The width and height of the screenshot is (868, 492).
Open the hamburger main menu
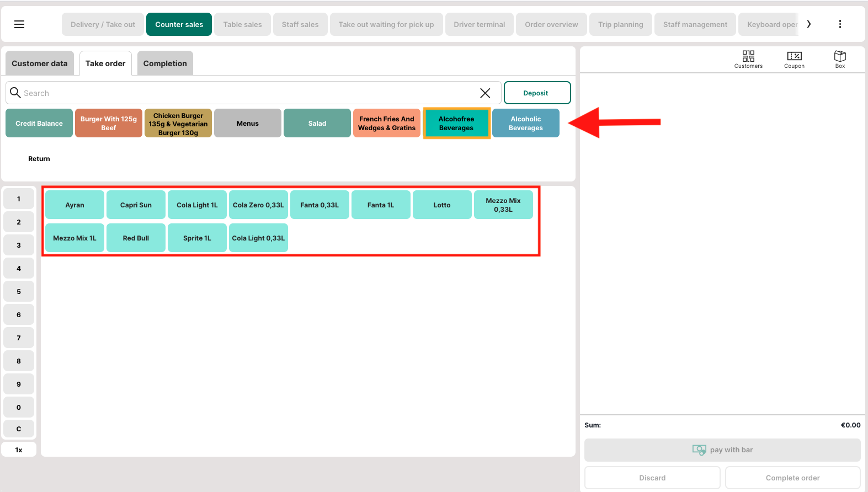click(x=19, y=24)
